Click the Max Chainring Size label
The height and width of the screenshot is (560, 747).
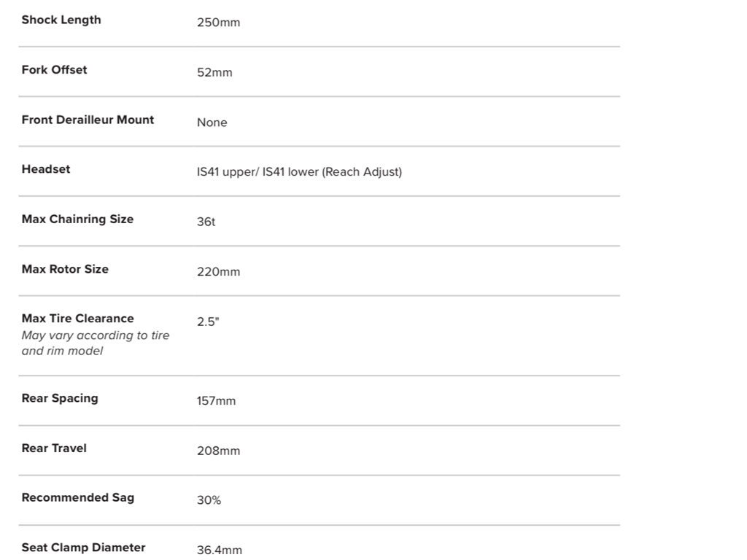point(77,219)
